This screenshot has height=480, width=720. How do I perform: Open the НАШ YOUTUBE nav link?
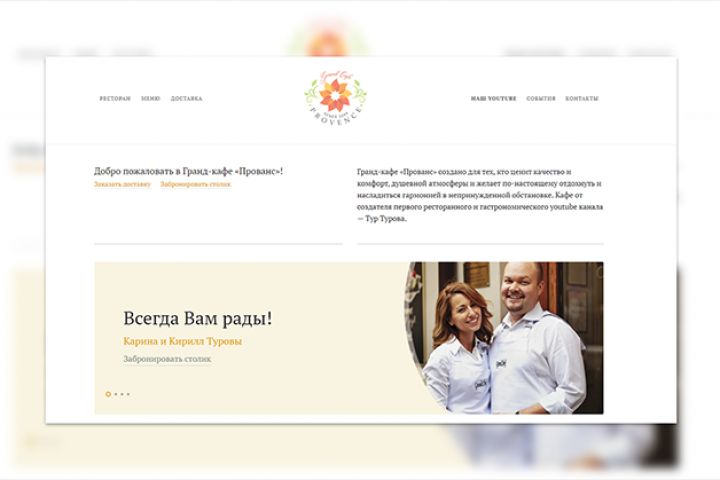click(493, 99)
